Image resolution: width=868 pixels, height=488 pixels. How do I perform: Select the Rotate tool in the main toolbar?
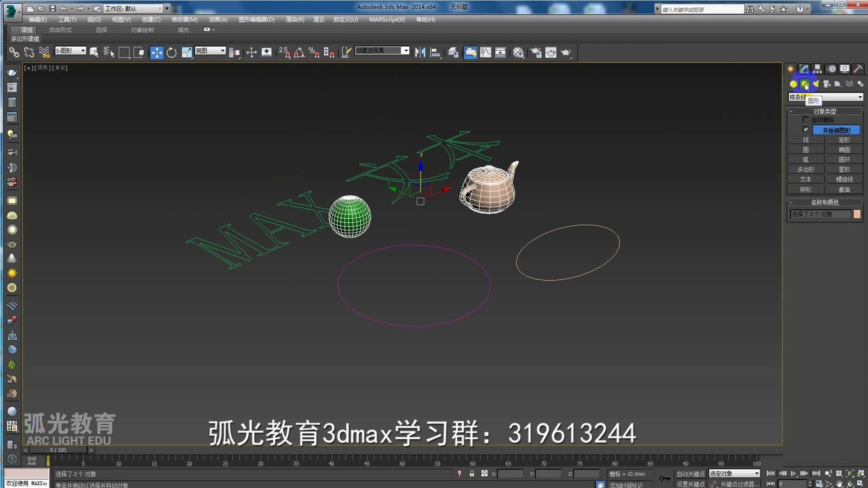171,52
